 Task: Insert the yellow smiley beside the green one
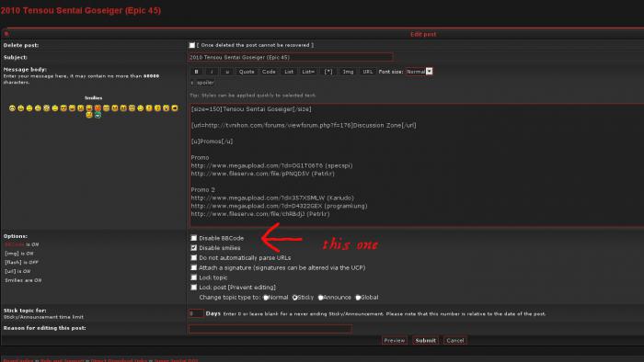coord(89,116)
